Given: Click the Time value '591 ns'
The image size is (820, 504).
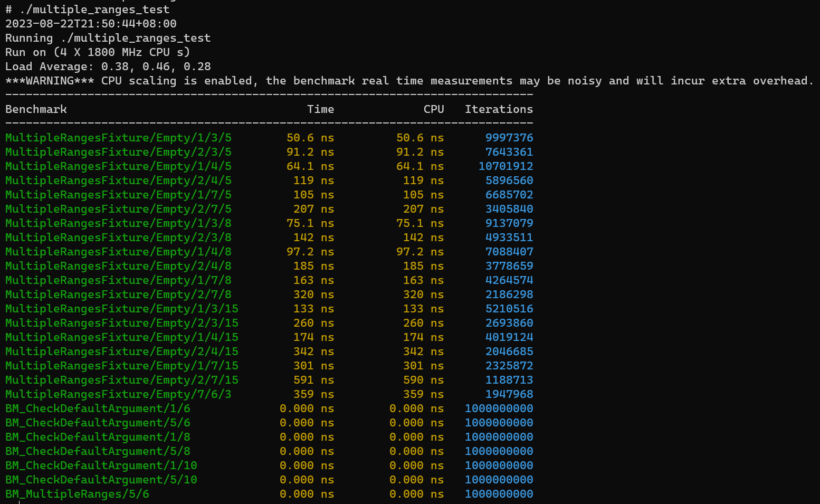Looking at the screenshot, I should click(x=313, y=380).
